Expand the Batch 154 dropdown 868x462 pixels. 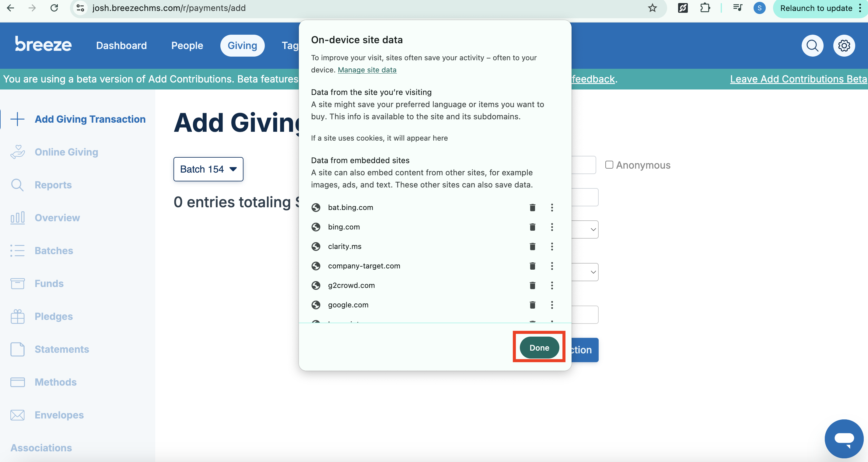[208, 169]
